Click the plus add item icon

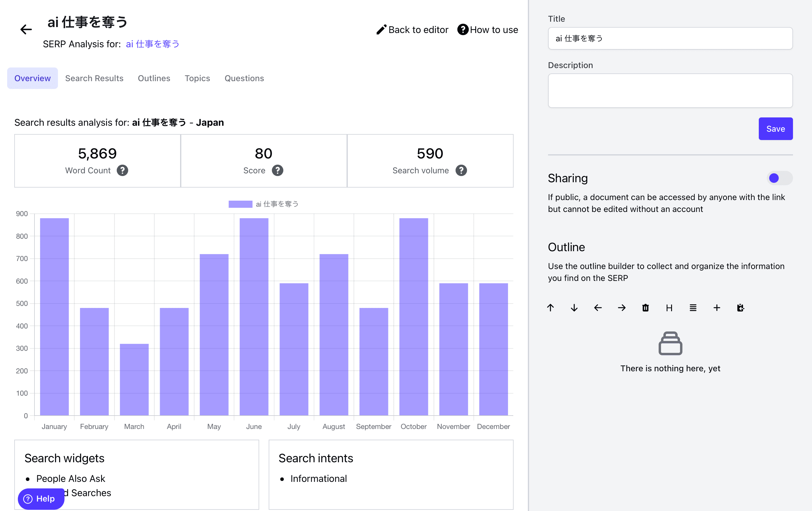pyautogui.click(x=717, y=308)
